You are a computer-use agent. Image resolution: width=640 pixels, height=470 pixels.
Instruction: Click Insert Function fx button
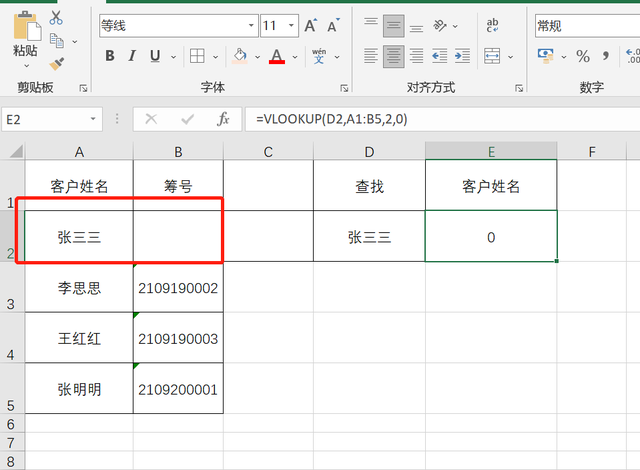[x=223, y=119]
